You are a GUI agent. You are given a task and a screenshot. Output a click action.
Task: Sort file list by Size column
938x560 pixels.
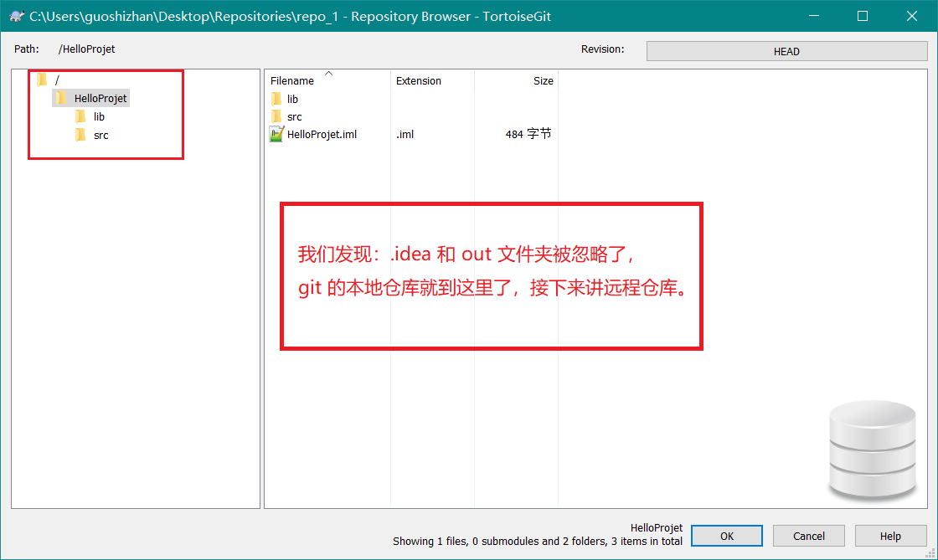pos(543,81)
